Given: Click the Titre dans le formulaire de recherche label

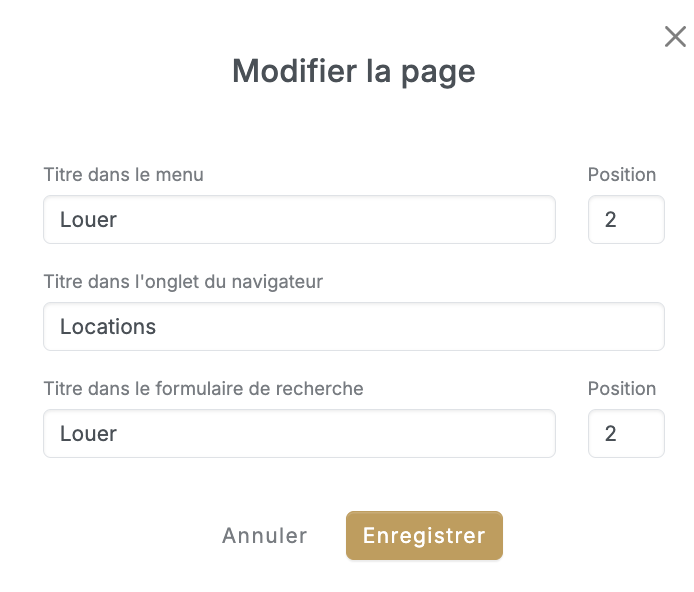Looking at the screenshot, I should point(203,388).
